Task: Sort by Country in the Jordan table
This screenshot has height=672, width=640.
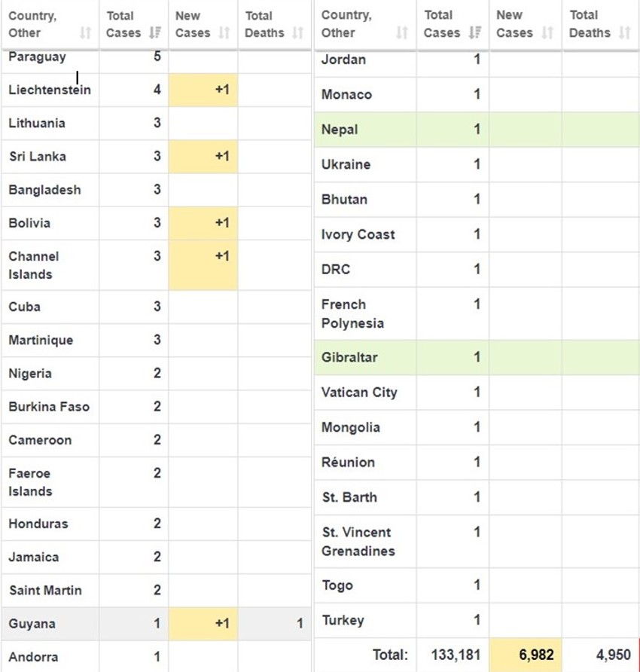Action: click(x=402, y=33)
